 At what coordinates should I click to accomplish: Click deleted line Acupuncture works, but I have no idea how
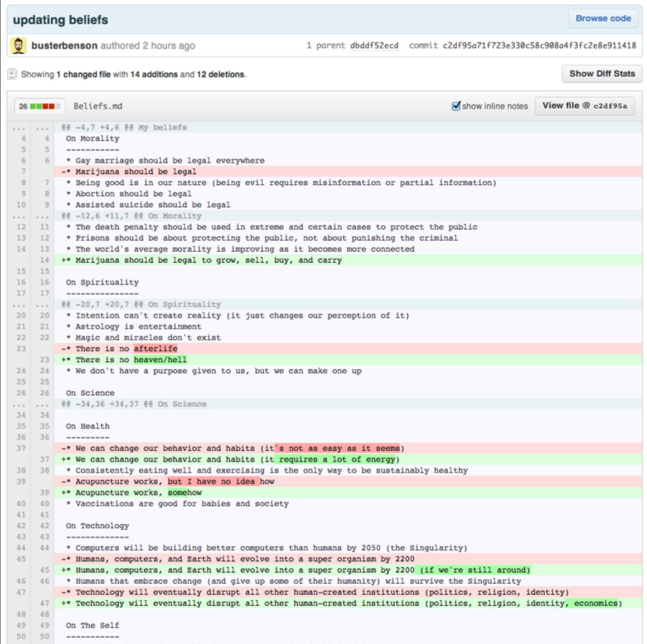pyautogui.click(x=348, y=482)
